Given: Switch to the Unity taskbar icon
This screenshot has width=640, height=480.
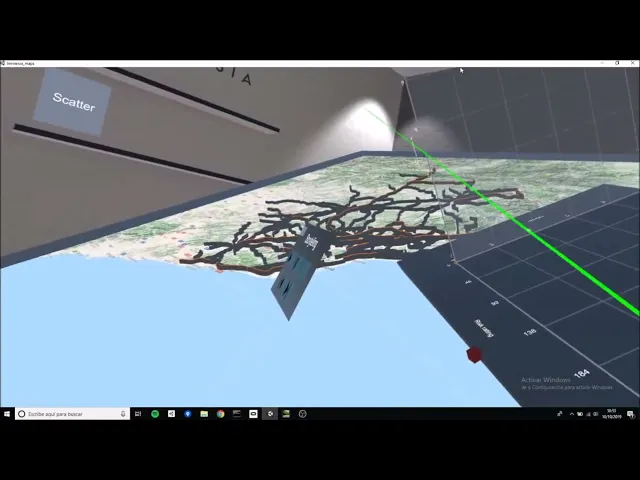Looking at the screenshot, I should (270, 414).
